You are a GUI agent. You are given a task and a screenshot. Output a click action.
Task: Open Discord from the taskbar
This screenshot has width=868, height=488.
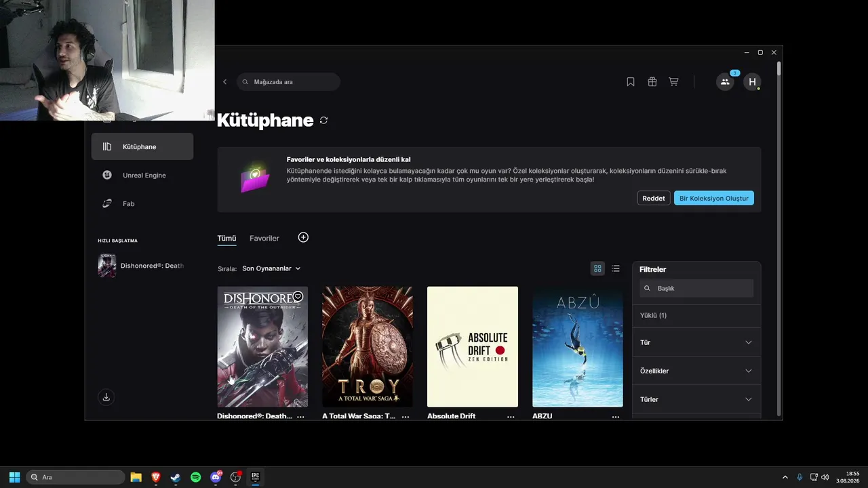216,477
